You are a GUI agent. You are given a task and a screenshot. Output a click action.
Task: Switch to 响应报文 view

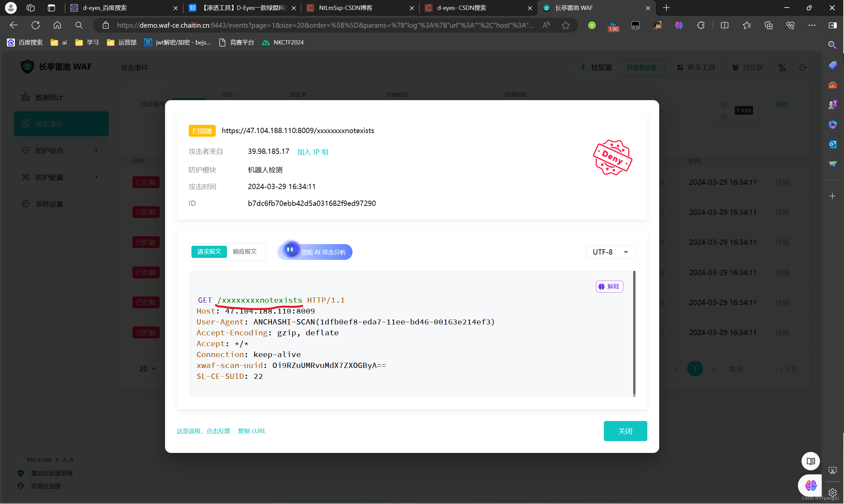244,251
